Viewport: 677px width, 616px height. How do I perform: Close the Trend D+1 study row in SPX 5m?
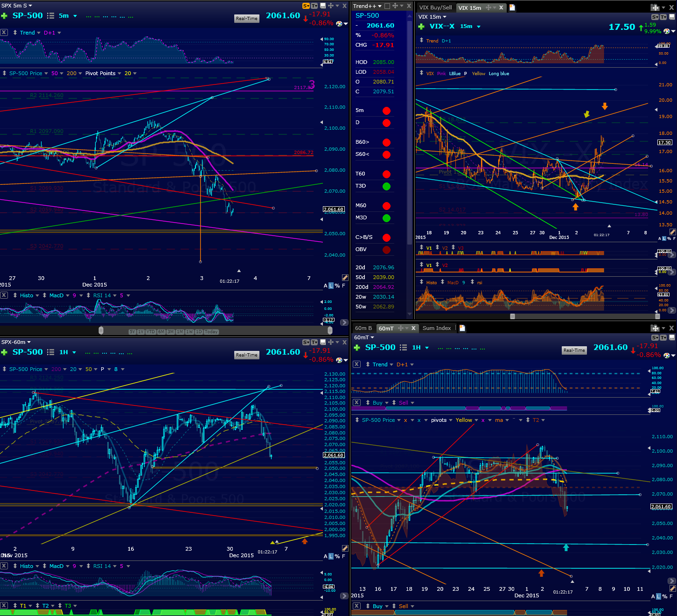(x=4, y=33)
